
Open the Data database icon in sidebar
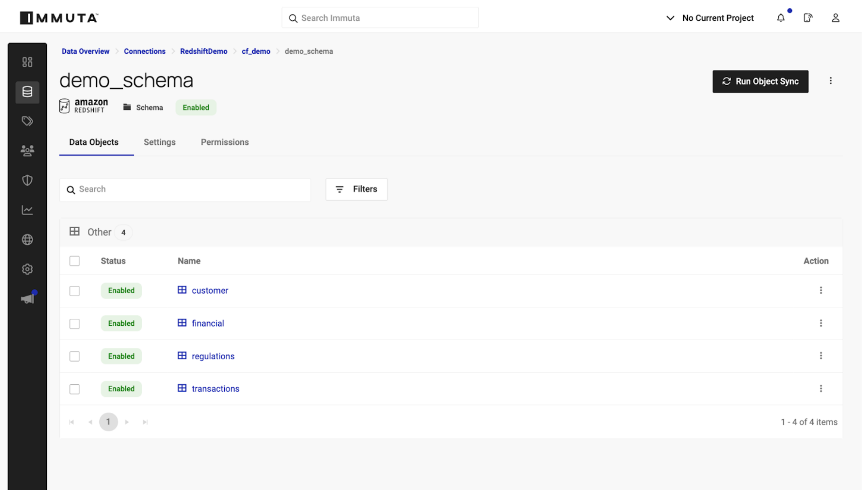[x=27, y=92]
